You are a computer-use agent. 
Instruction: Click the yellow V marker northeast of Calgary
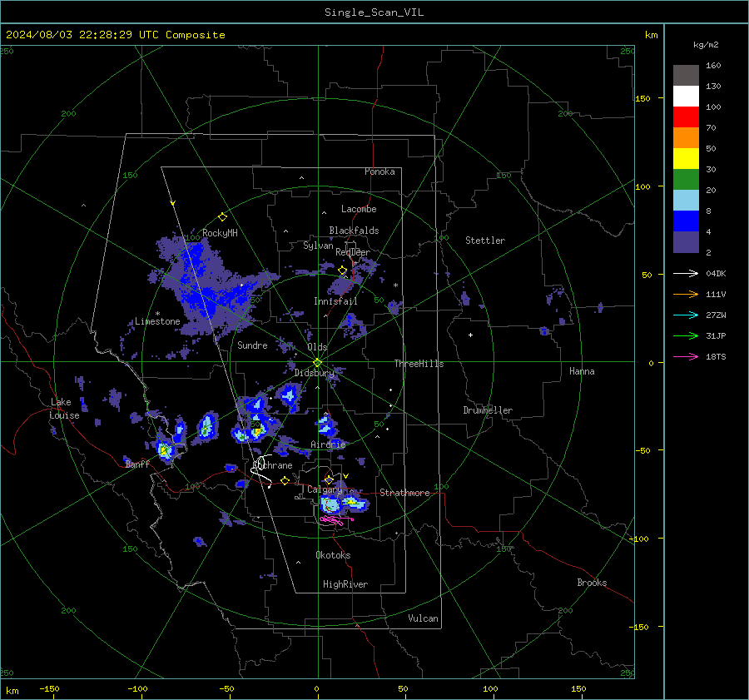tap(346, 476)
